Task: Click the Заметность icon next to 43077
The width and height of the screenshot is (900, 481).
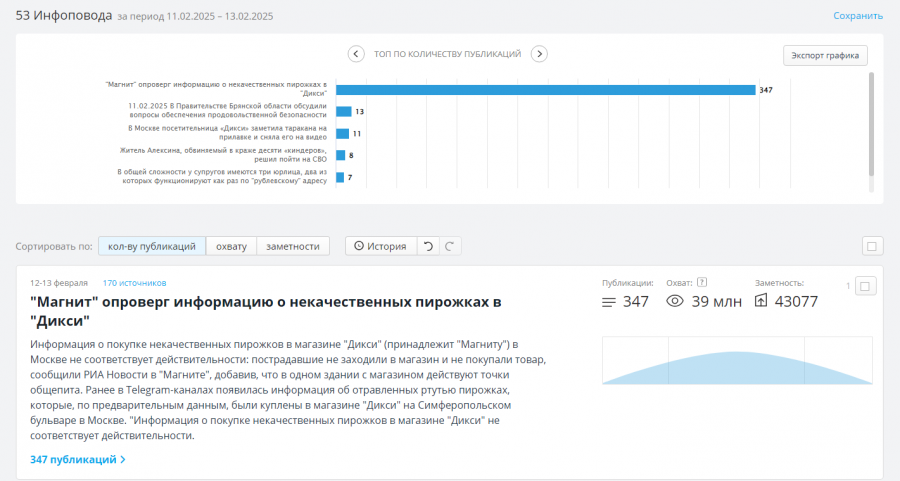Action: 761,300
